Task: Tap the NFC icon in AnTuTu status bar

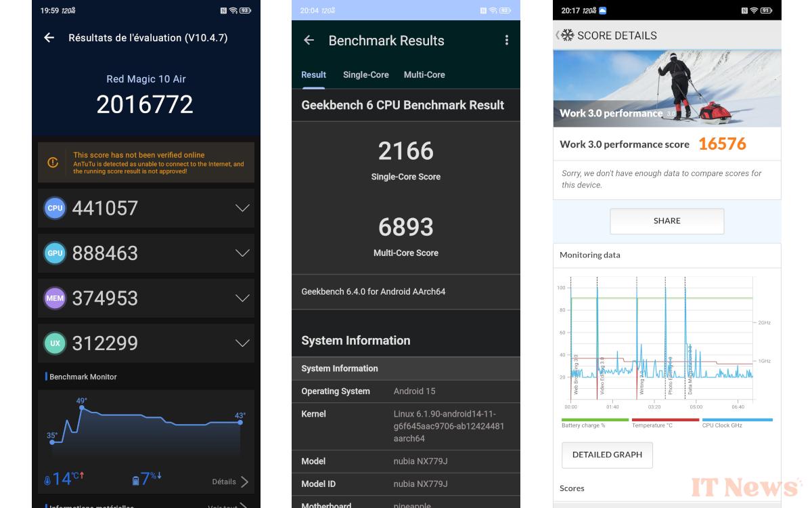Action: point(223,11)
